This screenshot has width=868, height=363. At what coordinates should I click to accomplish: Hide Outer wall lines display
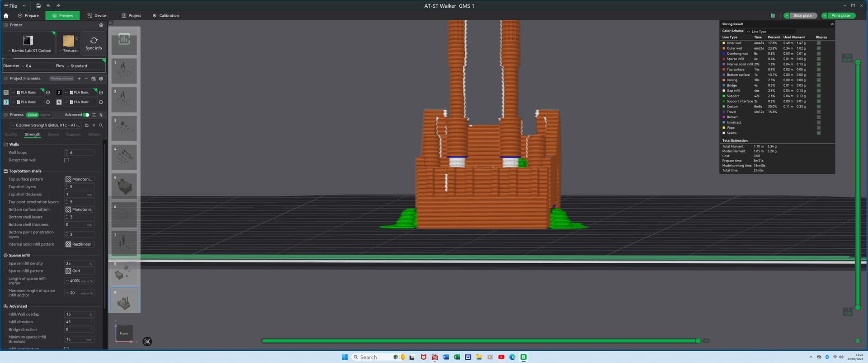pos(818,48)
